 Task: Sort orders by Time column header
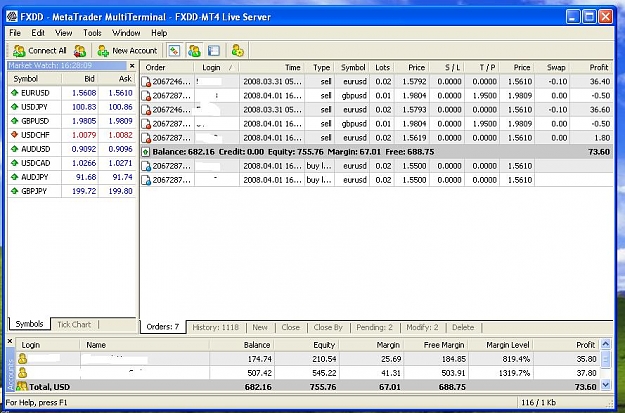(272, 67)
